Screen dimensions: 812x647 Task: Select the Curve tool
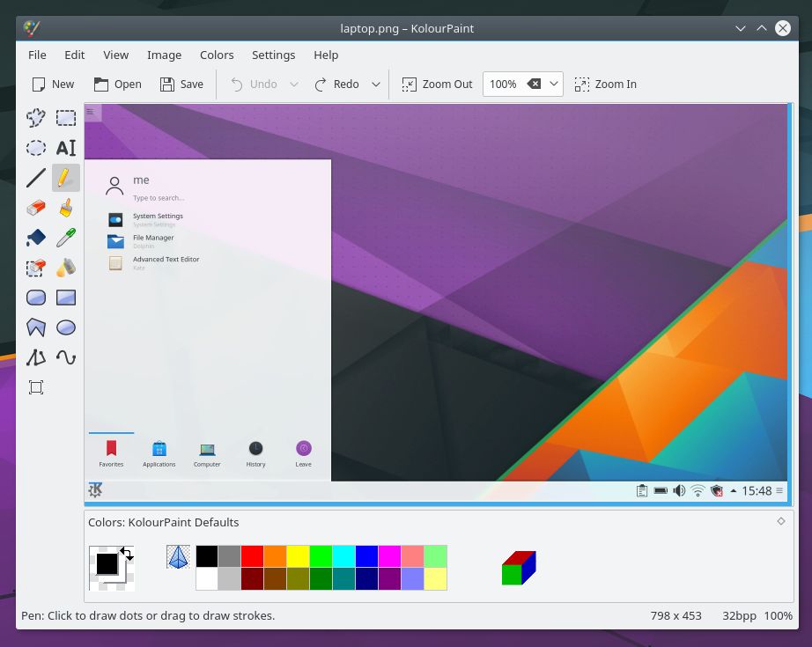[x=66, y=357]
